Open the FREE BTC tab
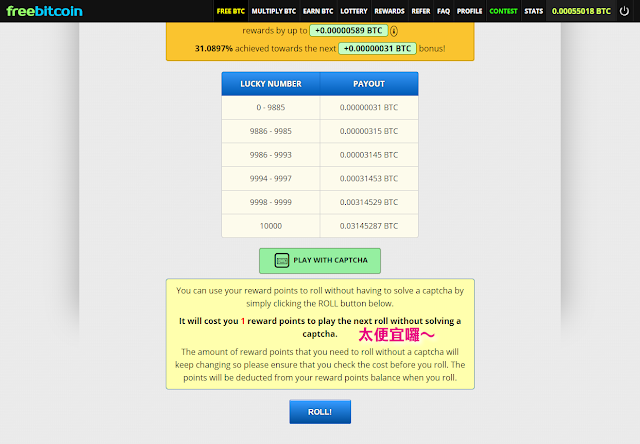Viewport: 640px width, 444px height. (x=230, y=11)
